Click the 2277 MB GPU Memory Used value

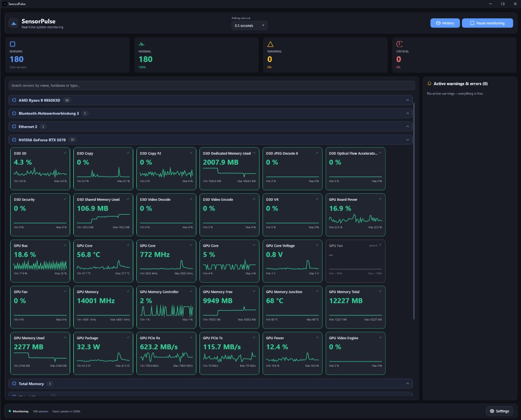point(28,347)
